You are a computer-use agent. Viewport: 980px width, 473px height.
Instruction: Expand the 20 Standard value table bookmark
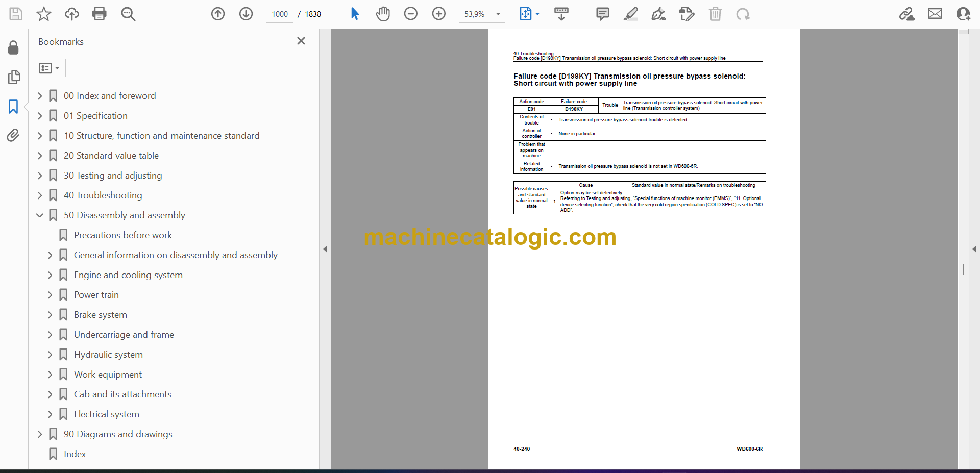pos(40,156)
